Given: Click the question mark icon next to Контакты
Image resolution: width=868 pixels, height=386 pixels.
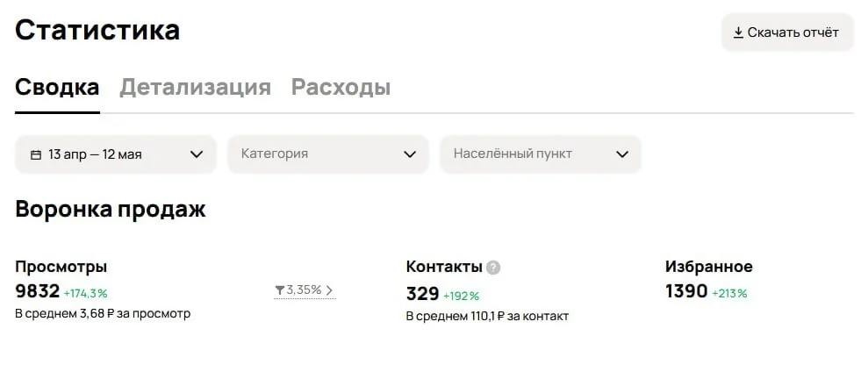Looking at the screenshot, I should click(494, 268).
